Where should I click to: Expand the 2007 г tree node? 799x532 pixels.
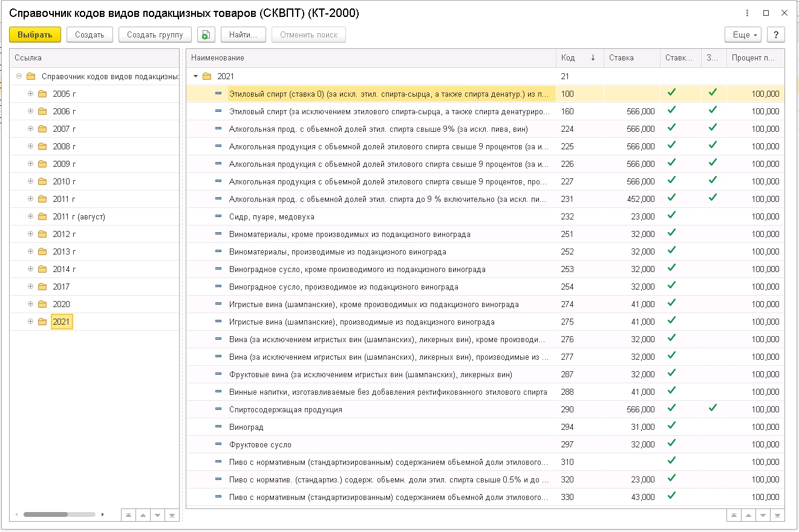click(x=30, y=129)
